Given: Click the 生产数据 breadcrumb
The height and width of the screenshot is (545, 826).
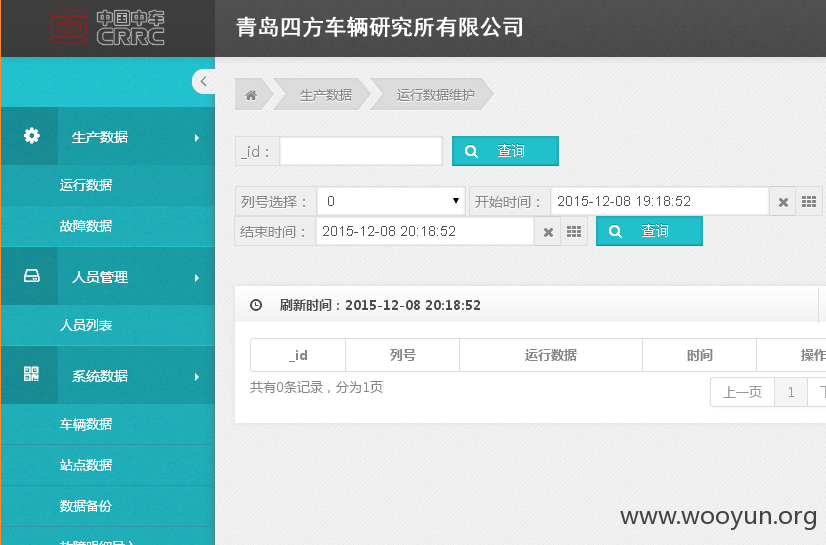Looking at the screenshot, I should [326, 95].
